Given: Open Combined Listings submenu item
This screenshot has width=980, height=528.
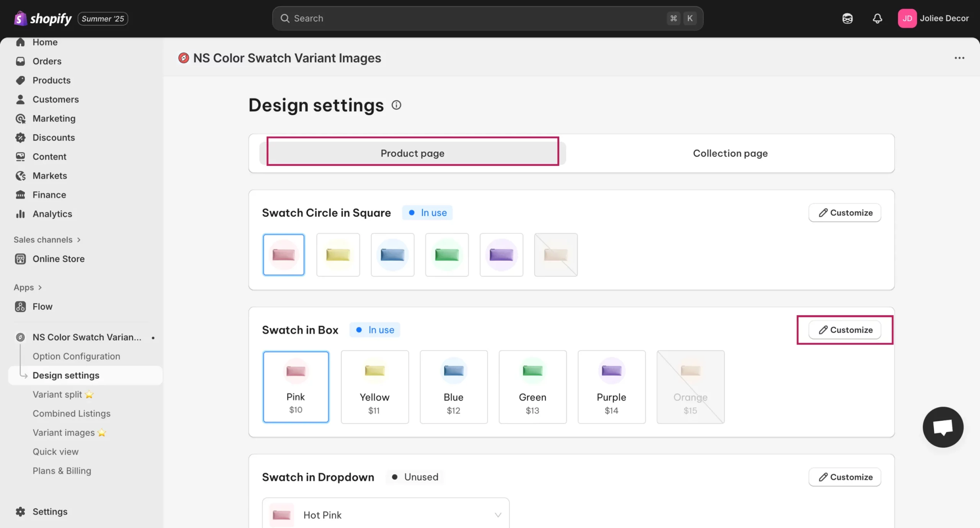Looking at the screenshot, I should (72, 414).
